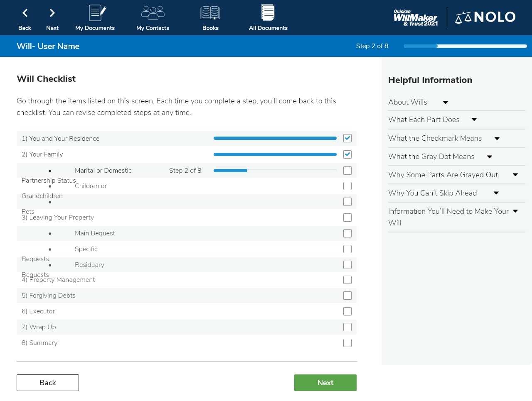Select the Forgiving Debts checklist item
Viewport: 532px width, 401px height.
coord(52,296)
